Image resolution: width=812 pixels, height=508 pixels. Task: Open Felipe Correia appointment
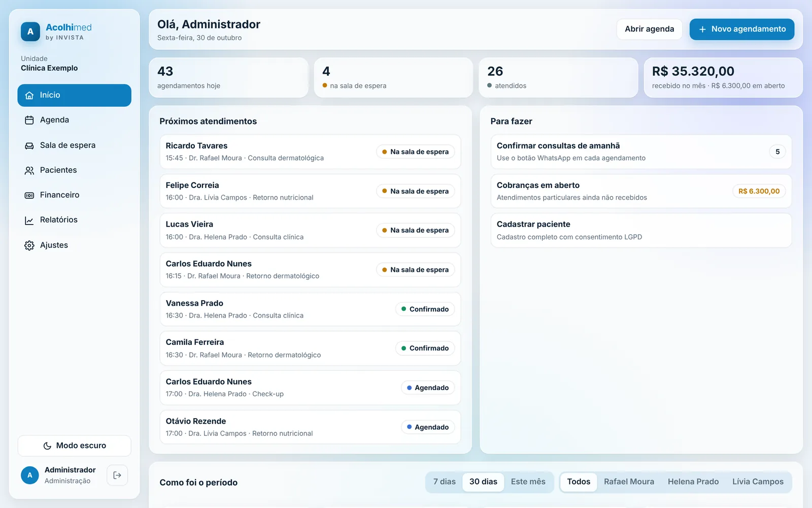(x=310, y=191)
